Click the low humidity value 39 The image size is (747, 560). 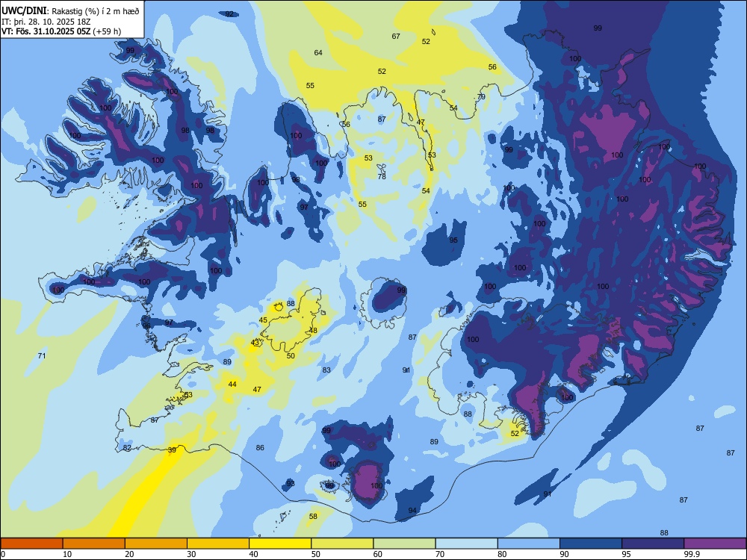[x=172, y=449]
